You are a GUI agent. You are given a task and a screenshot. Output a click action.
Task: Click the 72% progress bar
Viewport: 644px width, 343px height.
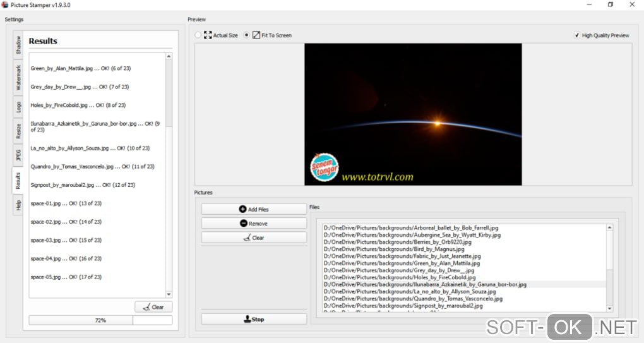[x=100, y=320]
